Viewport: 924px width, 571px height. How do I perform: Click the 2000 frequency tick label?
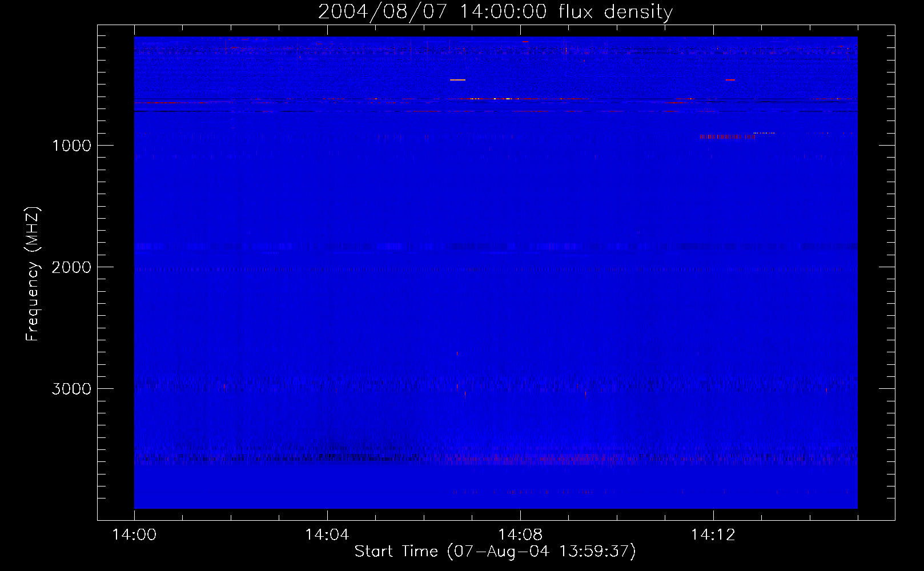[71, 267]
